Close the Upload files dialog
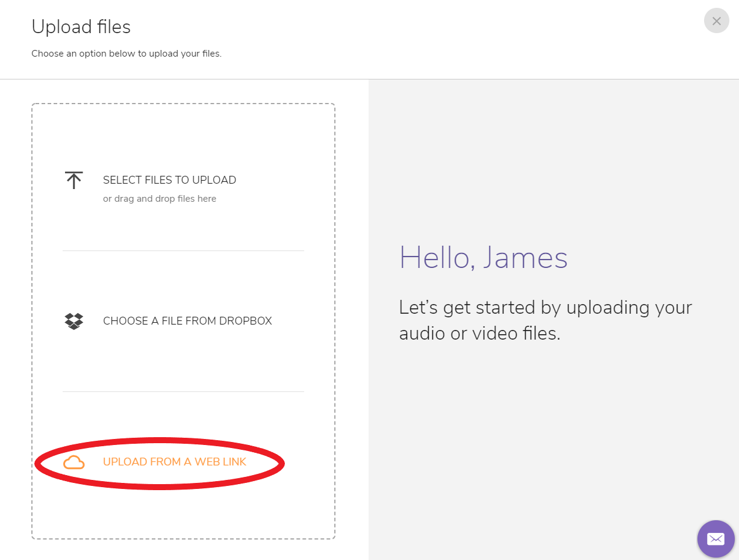 click(717, 21)
